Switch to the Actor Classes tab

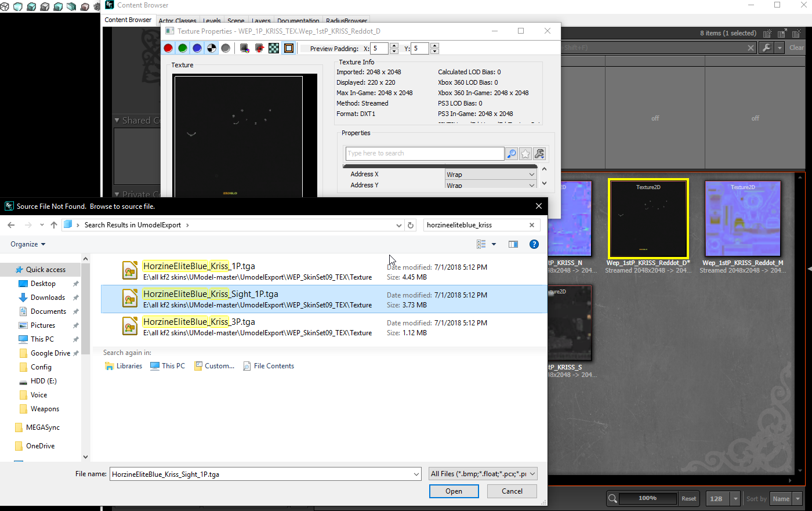(177, 21)
